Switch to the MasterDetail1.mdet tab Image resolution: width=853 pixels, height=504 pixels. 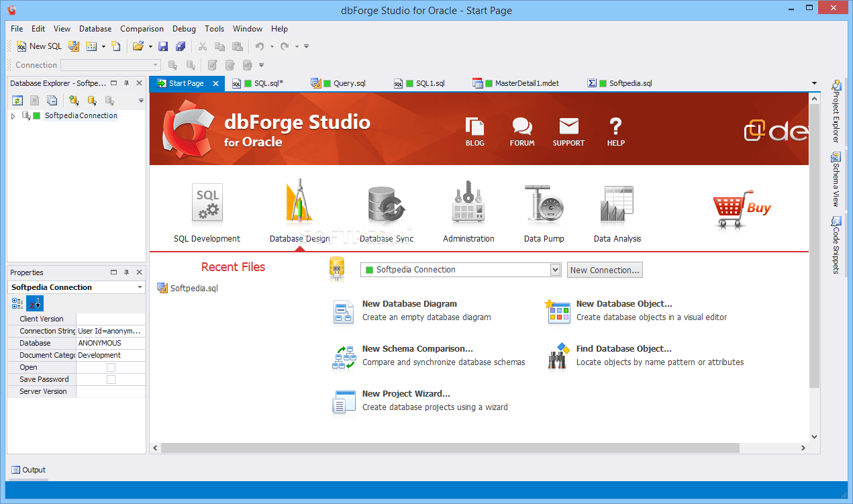point(515,83)
